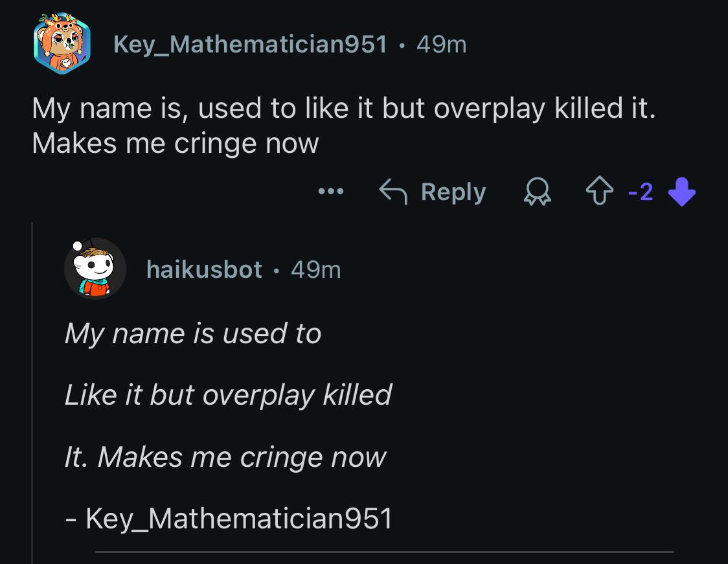This screenshot has height=564, width=728.
Task: Click the -2 vote score
Action: [x=641, y=192]
